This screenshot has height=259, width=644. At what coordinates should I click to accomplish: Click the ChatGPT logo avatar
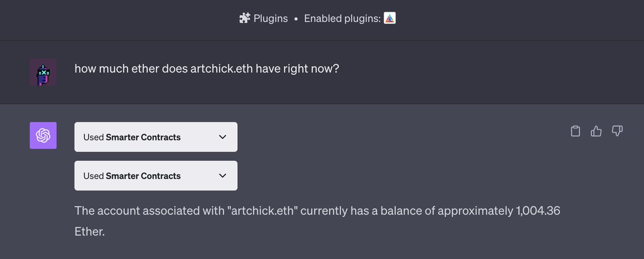point(43,136)
